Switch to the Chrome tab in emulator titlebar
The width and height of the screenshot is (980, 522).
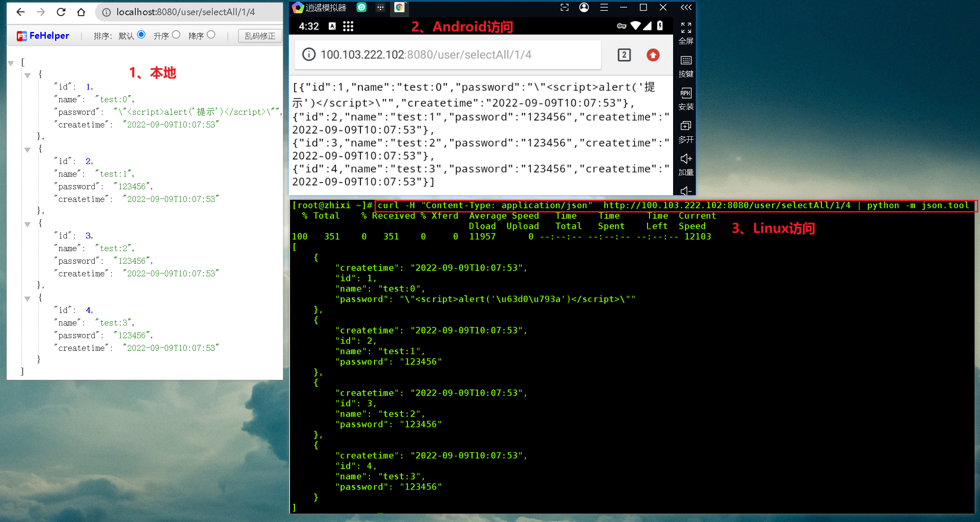pyautogui.click(x=399, y=7)
